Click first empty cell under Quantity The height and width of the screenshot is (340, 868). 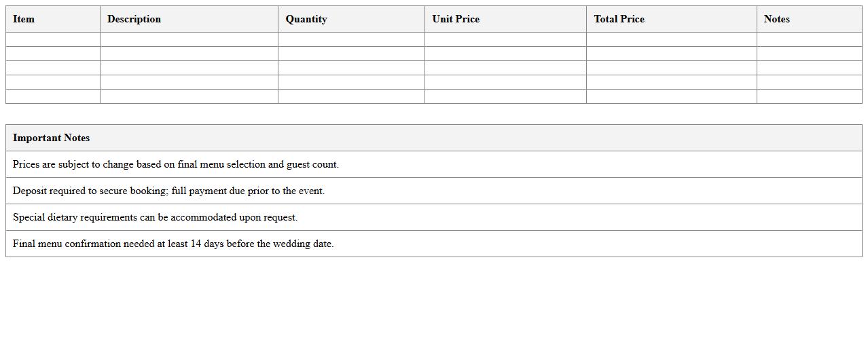click(x=351, y=39)
